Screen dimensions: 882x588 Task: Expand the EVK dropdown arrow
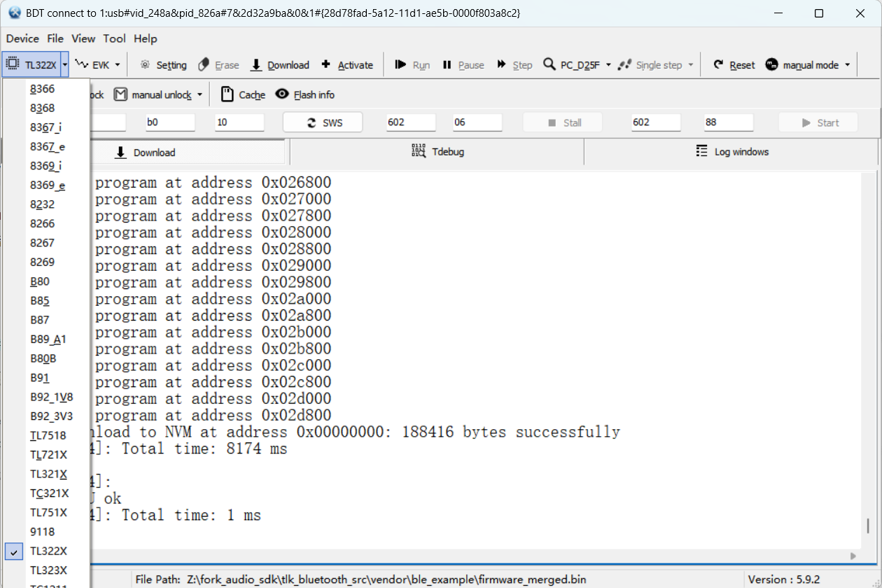pyautogui.click(x=118, y=64)
